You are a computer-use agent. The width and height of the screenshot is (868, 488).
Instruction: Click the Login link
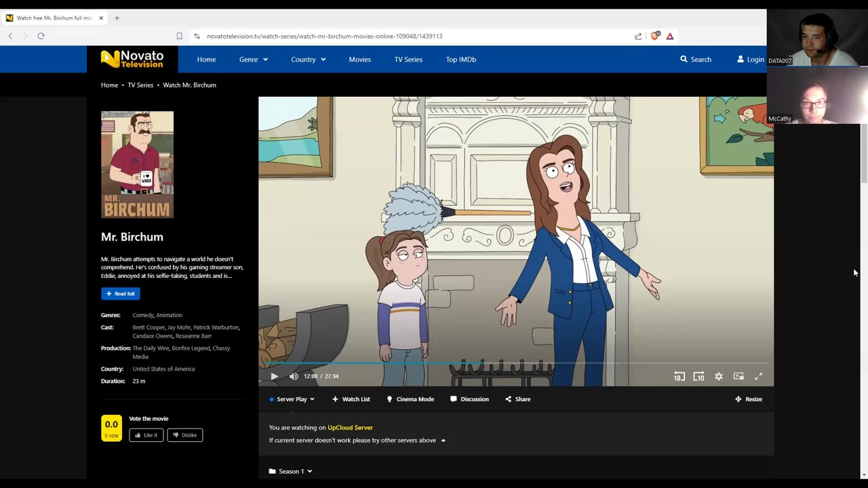point(751,60)
